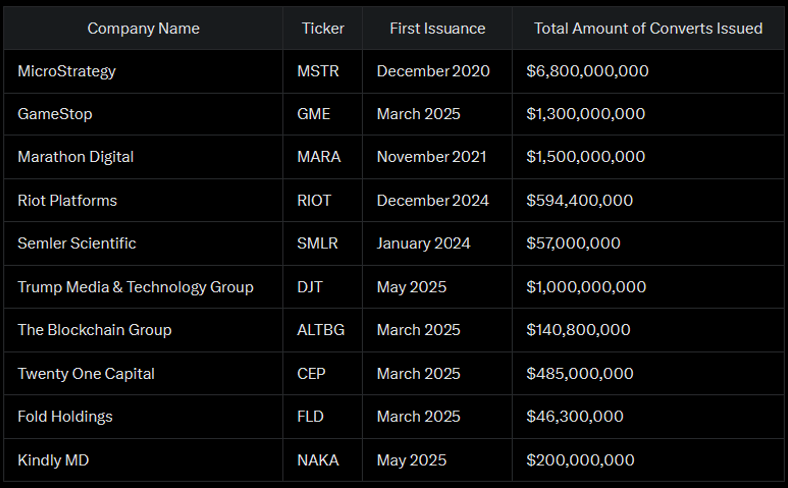Click Total Amount of Converts Issued header
Viewport: 788px width, 488px height.
pyautogui.click(x=648, y=28)
